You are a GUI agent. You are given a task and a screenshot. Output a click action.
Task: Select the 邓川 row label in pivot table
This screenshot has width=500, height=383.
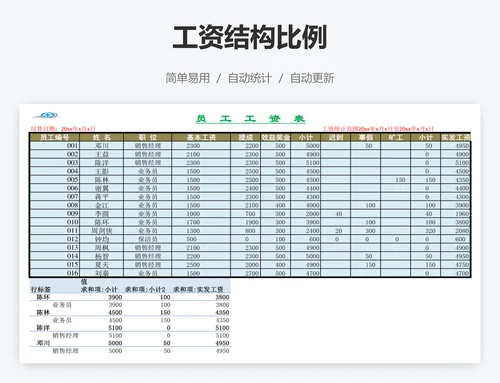click(43, 343)
